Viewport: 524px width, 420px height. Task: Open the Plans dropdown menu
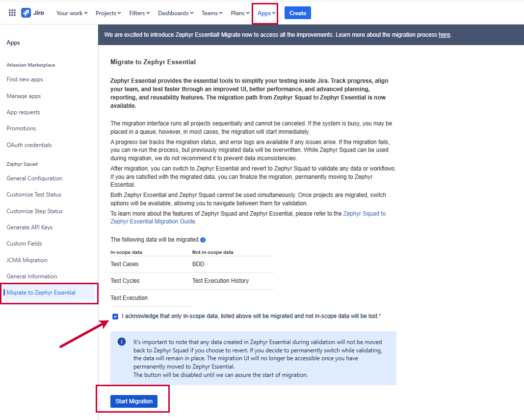[x=240, y=13]
